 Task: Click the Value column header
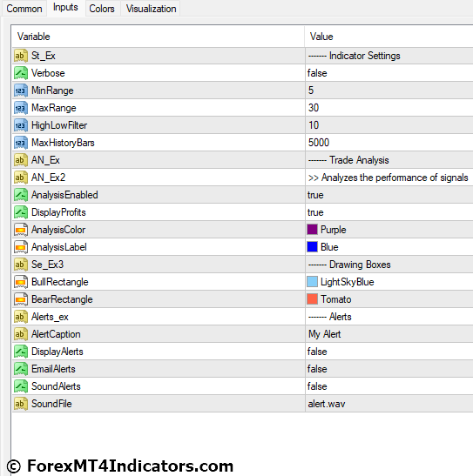tap(389, 37)
